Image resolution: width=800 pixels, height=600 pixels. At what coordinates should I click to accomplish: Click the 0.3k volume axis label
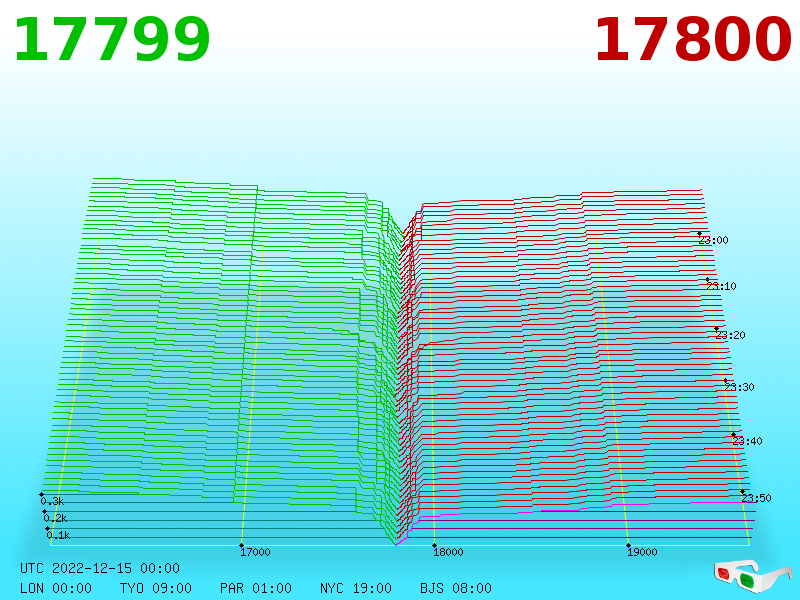[52, 501]
